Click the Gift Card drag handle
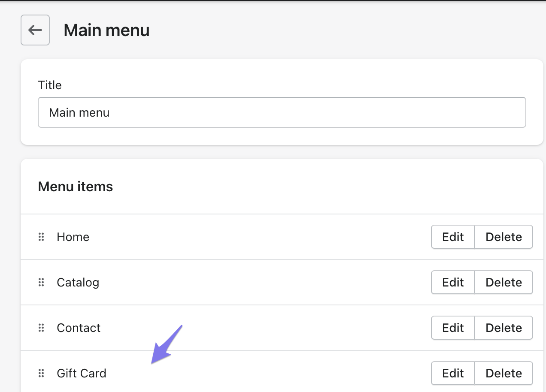The width and height of the screenshot is (546, 392). coord(41,373)
